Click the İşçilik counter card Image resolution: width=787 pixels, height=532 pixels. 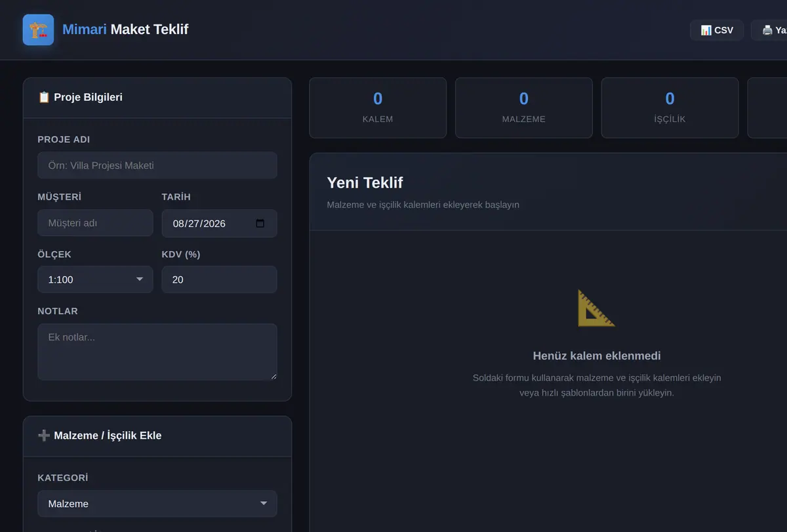tap(670, 108)
